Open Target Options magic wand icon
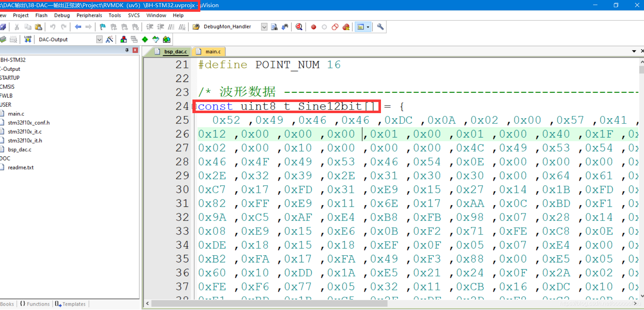Viewport: 644px width, 310px height. 110,39
